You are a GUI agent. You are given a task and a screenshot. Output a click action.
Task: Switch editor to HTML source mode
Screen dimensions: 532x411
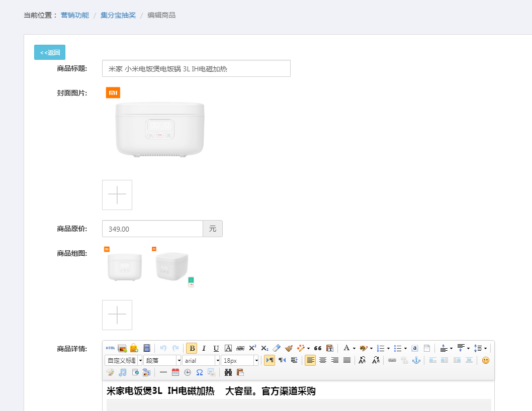tap(110, 348)
